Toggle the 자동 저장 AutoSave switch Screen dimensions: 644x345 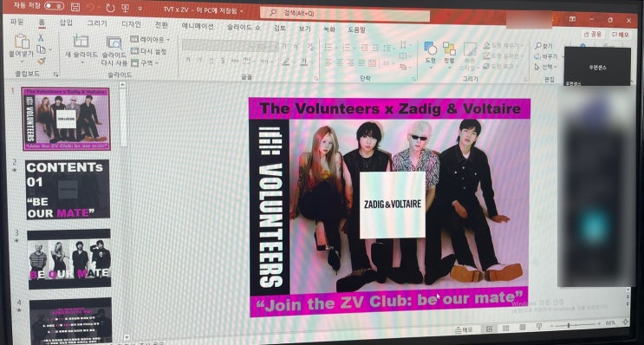[x=54, y=6]
